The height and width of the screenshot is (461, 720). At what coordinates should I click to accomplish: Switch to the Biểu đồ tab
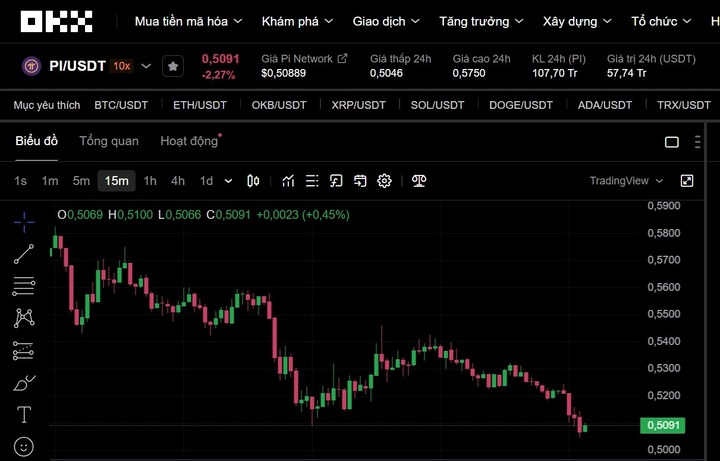click(36, 141)
